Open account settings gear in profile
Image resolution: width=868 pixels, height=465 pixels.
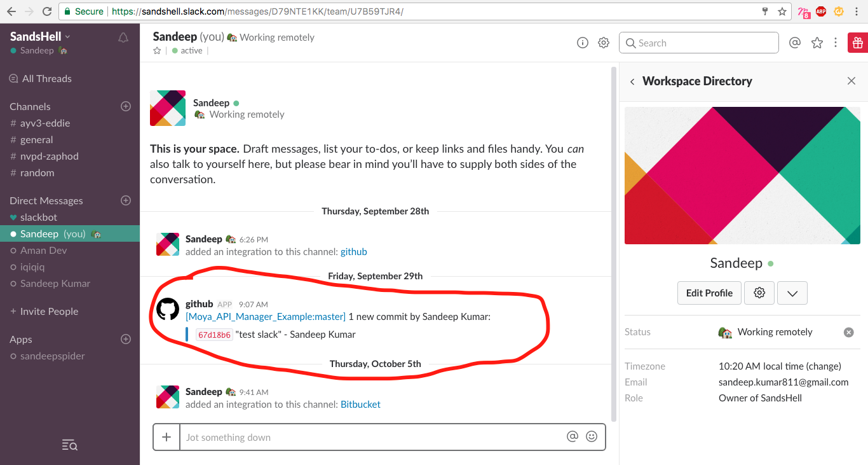[759, 293]
